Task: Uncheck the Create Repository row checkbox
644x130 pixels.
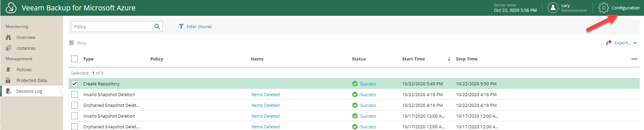Action: coord(75,84)
